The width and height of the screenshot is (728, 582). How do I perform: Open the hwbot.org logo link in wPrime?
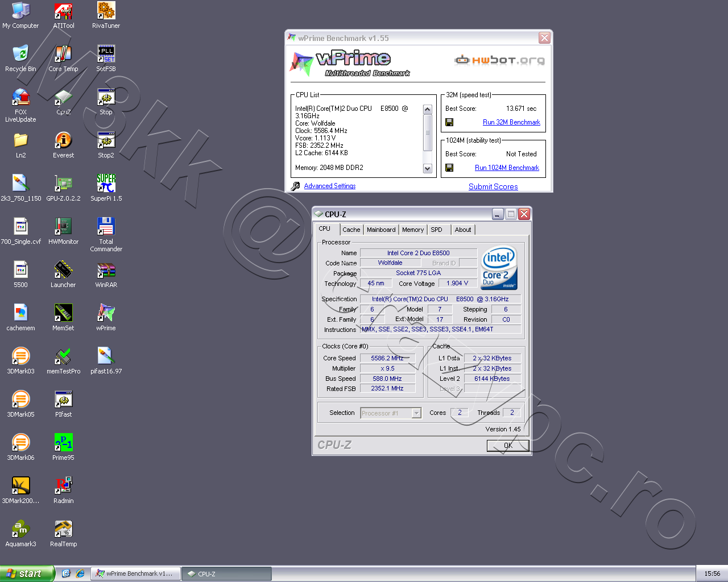[499, 60]
